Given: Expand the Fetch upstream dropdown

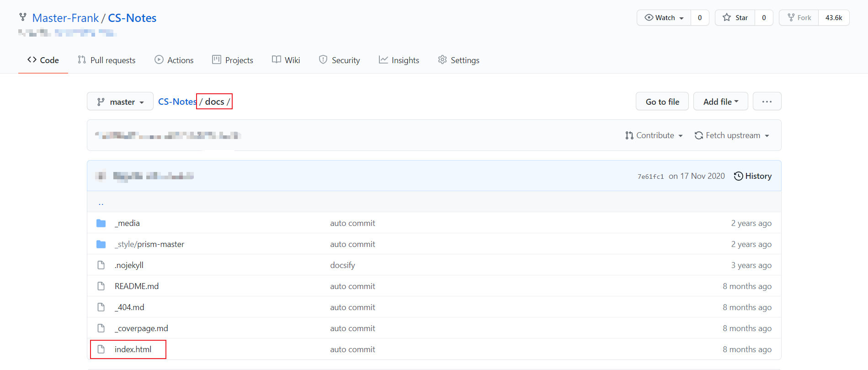Looking at the screenshot, I should point(732,135).
